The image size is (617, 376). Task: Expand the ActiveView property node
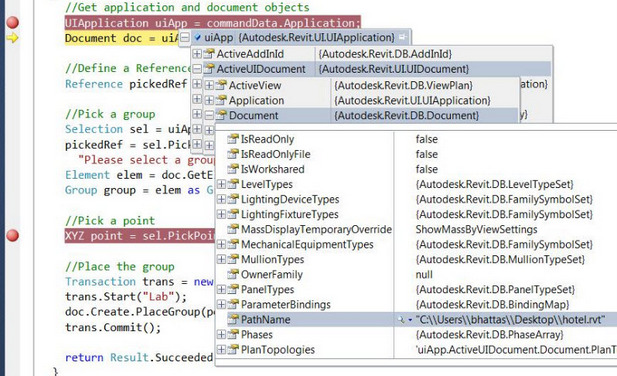click(209, 85)
